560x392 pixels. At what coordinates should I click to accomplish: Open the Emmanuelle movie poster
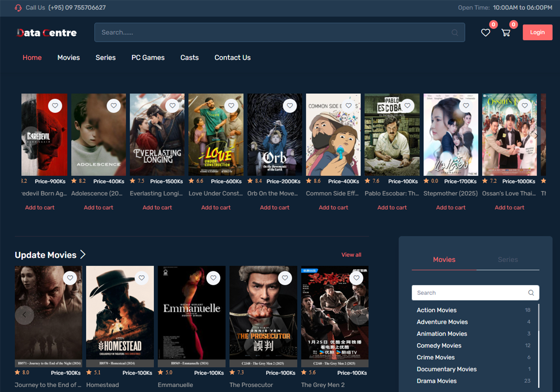[x=192, y=317]
